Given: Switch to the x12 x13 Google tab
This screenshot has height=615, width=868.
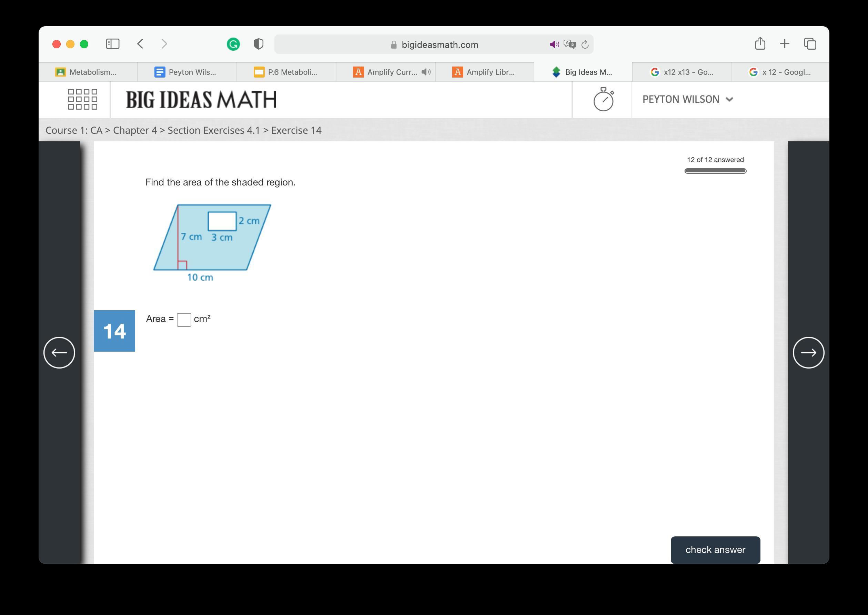Looking at the screenshot, I should pos(681,72).
